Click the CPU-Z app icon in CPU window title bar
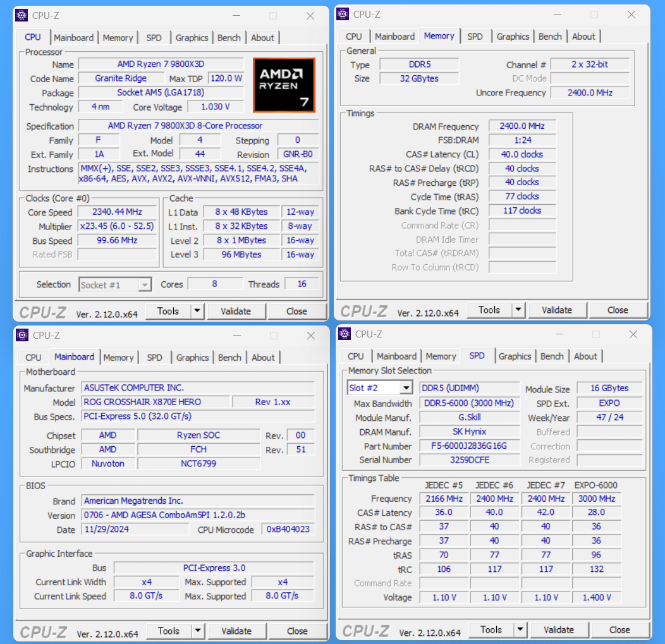Screen dimensions: 665x644 21,16
